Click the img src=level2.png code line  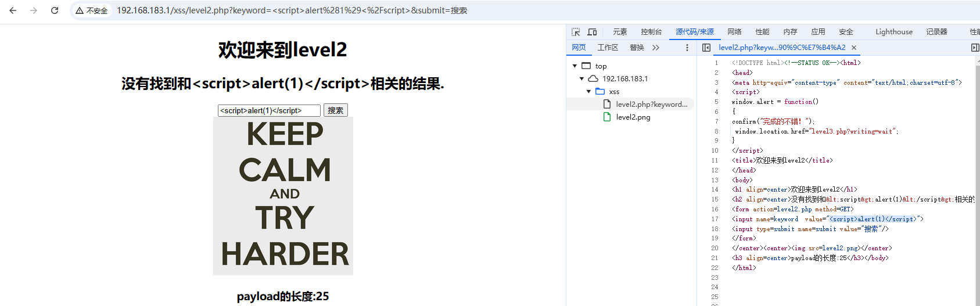(x=812, y=248)
